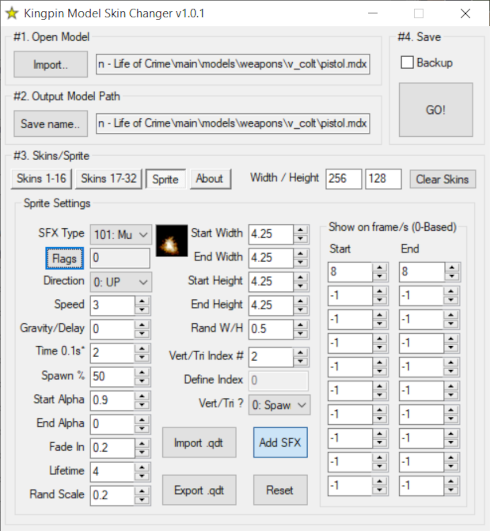The image size is (490, 531).
Task: Click the Start Width value field
Action: pyautogui.click(x=271, y=234)
